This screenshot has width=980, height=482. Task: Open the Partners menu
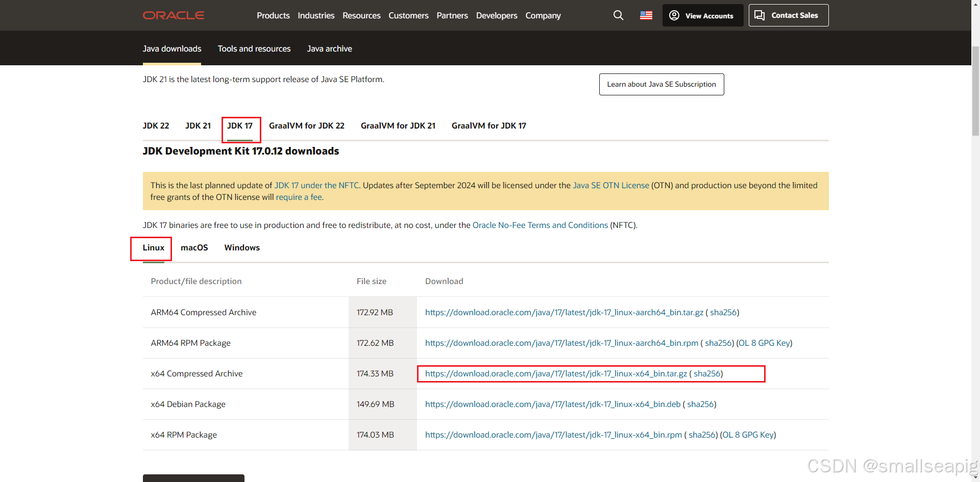[452, 15]
